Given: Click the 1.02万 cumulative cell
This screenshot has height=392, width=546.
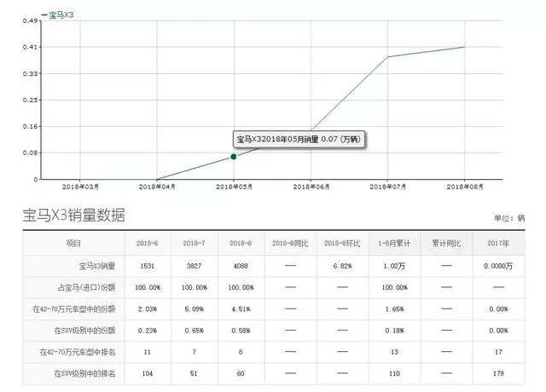Looking at the screenshot, I should 394,266.
